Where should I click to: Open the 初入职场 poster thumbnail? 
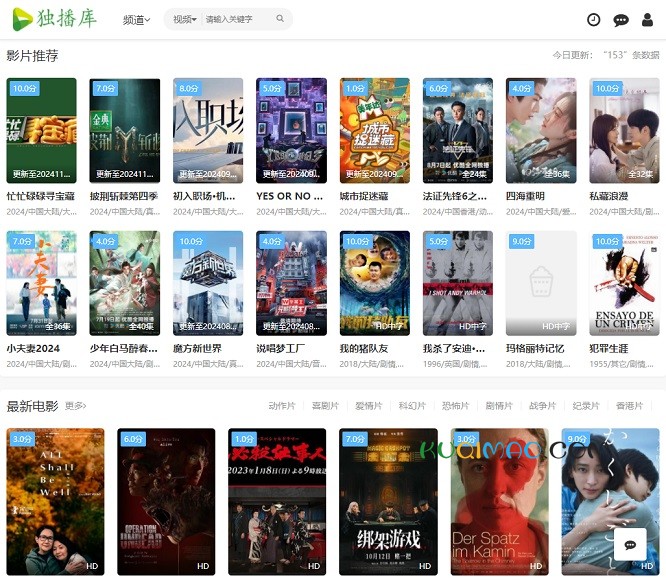pyautogui.click(x=208, y=130)
